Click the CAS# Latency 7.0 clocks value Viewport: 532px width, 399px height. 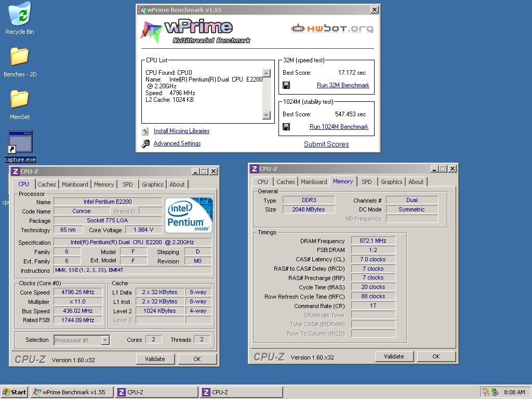tap(373, 259)
